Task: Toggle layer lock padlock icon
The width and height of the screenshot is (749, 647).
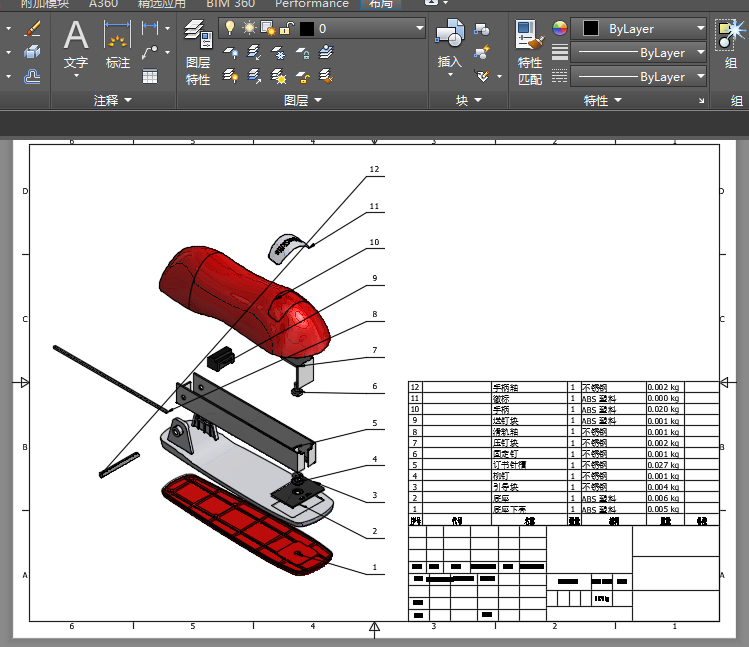Action: pyautogui.click(x=286, y=28)
